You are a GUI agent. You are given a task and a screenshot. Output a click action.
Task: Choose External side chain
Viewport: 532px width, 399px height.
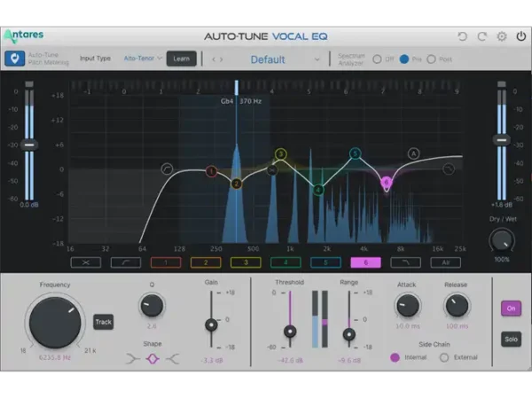click(444, 357)
